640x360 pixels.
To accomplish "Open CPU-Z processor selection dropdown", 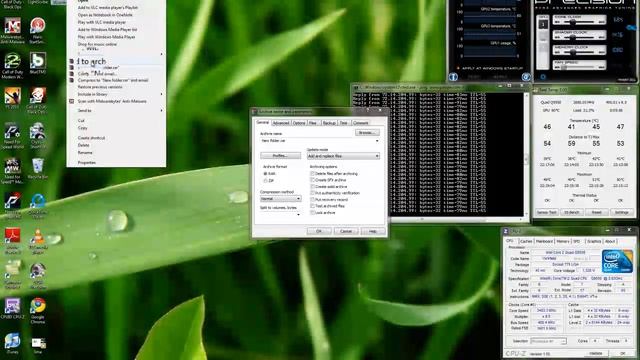I will tap(548, 341).
